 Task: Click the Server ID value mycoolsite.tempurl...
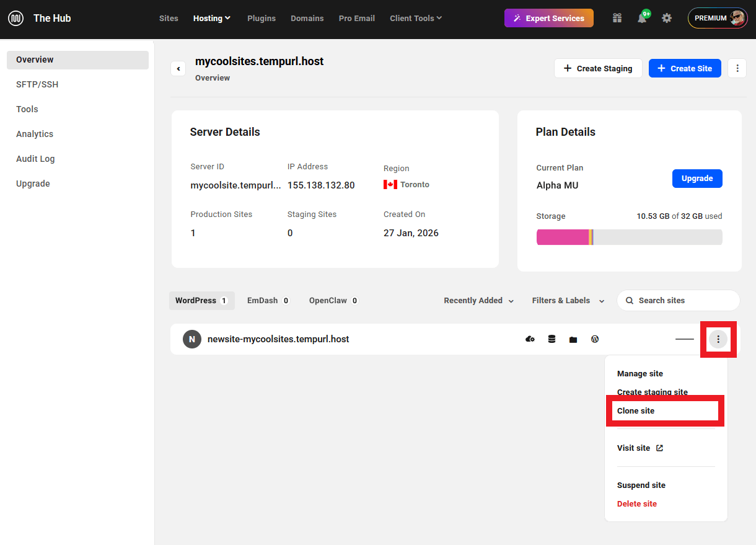coord(235,185)
